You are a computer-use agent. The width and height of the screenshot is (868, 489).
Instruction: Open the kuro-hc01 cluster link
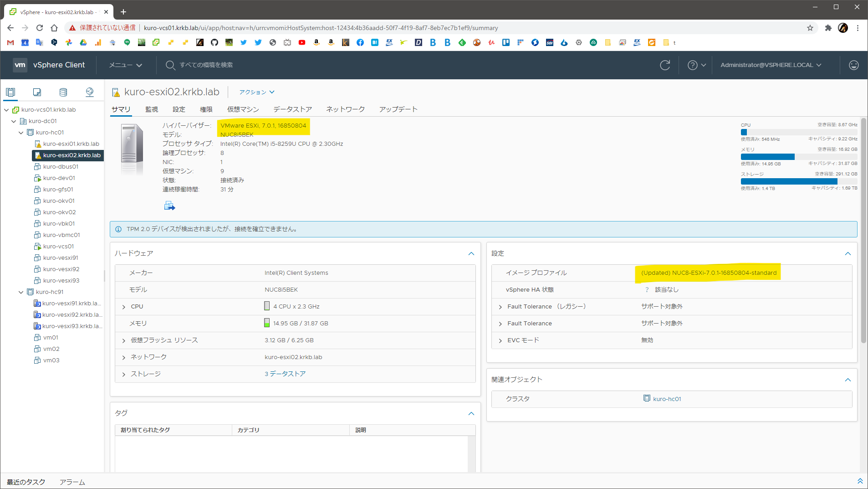(667, 398)
